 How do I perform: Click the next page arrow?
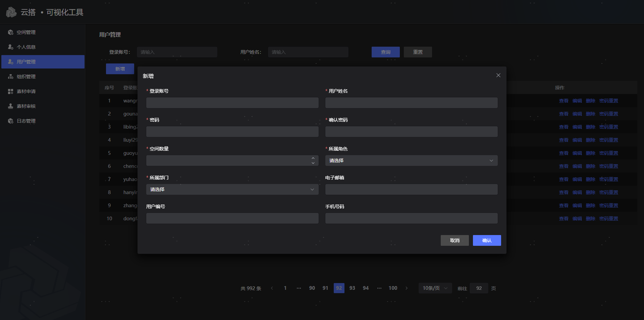[407, 288]
